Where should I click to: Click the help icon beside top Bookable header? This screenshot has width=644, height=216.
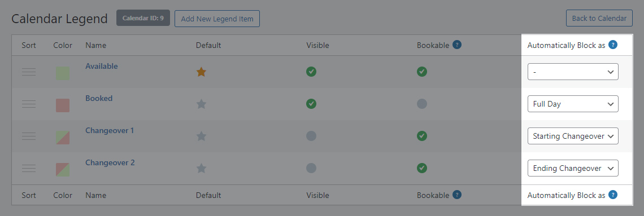(457, 45)
